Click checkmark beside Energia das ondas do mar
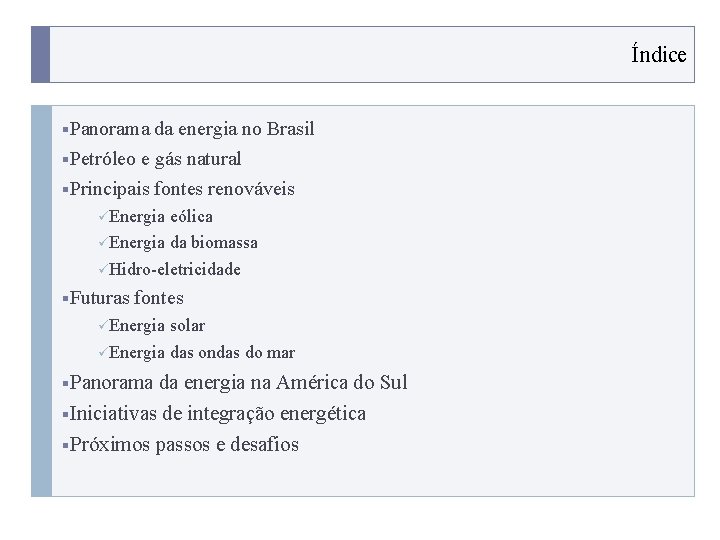720x540 pixels. pyautogui.click(x=103, y=352)
